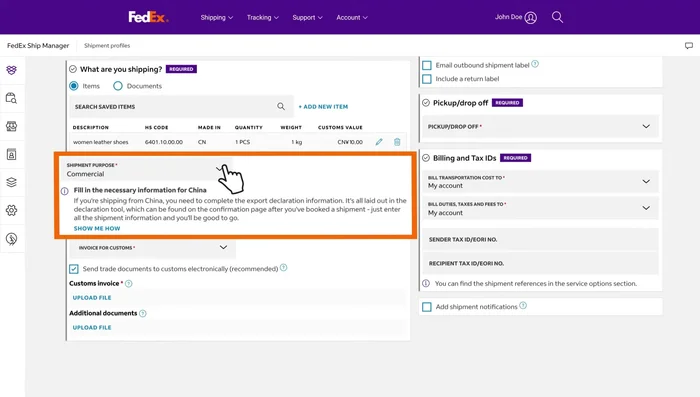Image resolution: width=700 pixels, height=397 pixels.
Task: Go to FedEx Ship Manager
Action: 38,46
